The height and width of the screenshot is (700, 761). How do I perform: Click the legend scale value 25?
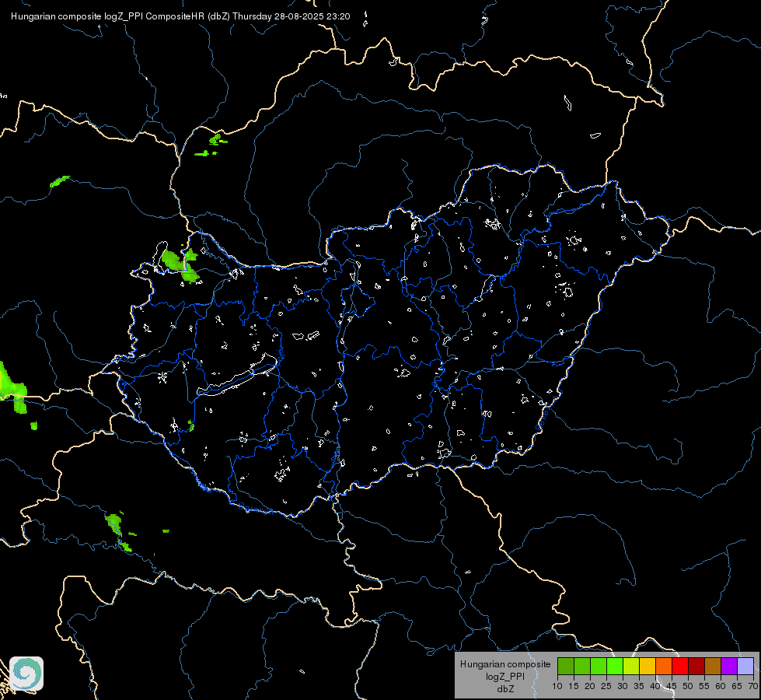(x=606, y=687)
